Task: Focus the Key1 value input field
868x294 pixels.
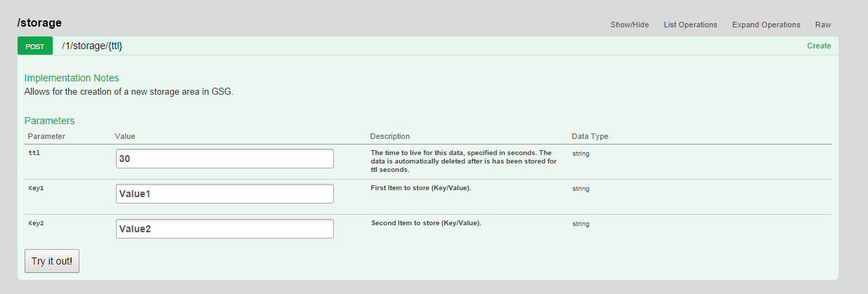Action: 225,194
